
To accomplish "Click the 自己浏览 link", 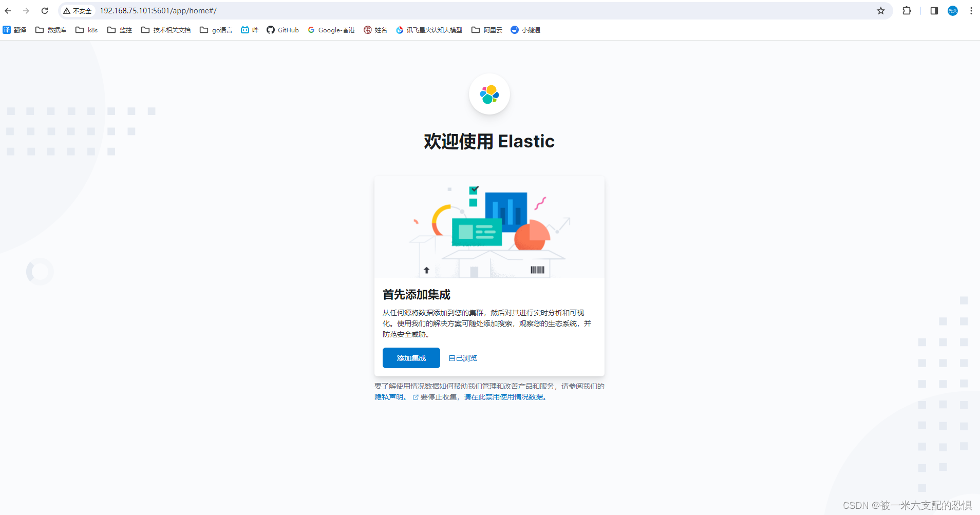I will [463, 358].
